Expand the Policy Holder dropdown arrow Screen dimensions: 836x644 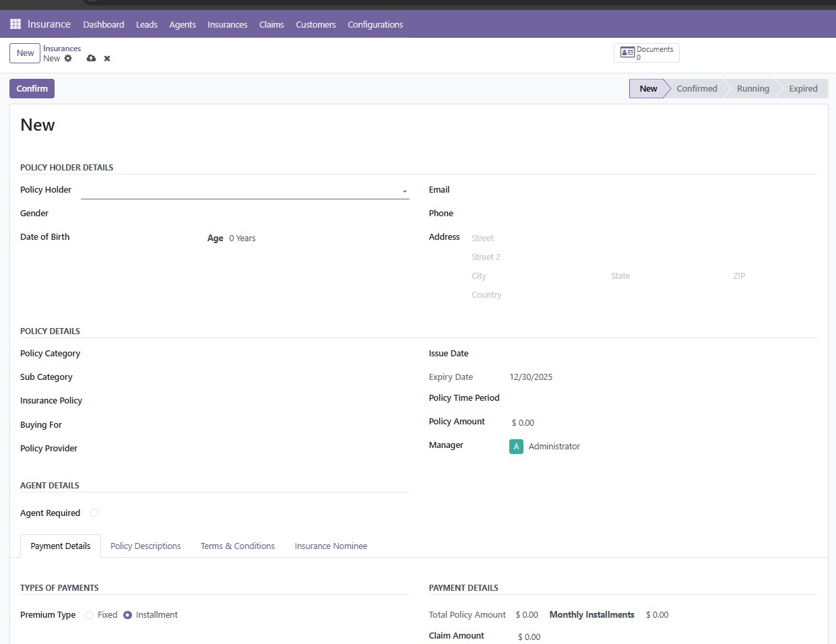[404, 191]
